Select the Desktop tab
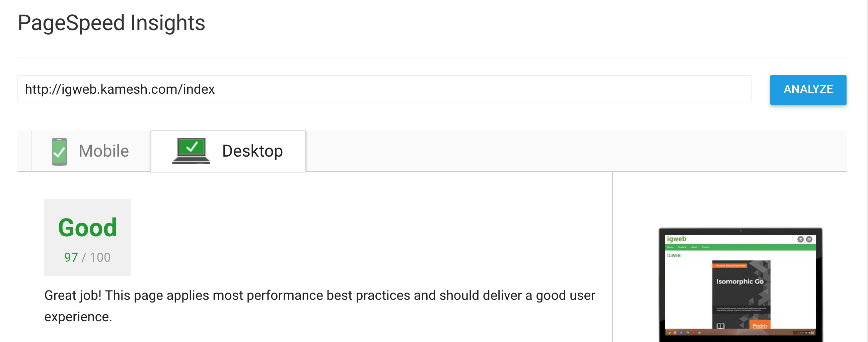 pyautogui.click(x=228, y=151)
